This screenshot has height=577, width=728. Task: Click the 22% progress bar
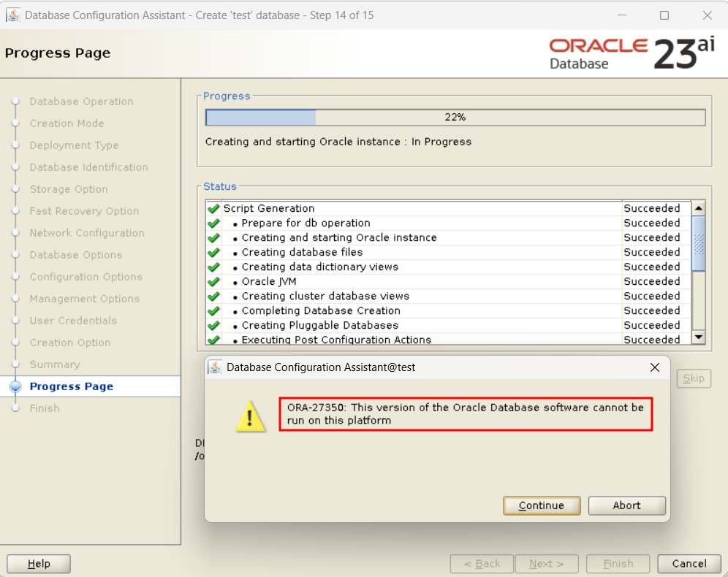[x=455, y=118]
